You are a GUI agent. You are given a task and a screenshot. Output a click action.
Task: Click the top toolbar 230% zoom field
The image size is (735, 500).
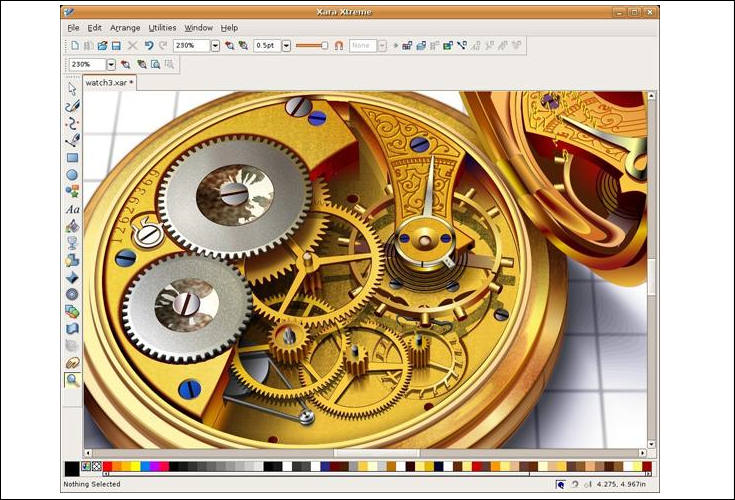tap(192, 45)
